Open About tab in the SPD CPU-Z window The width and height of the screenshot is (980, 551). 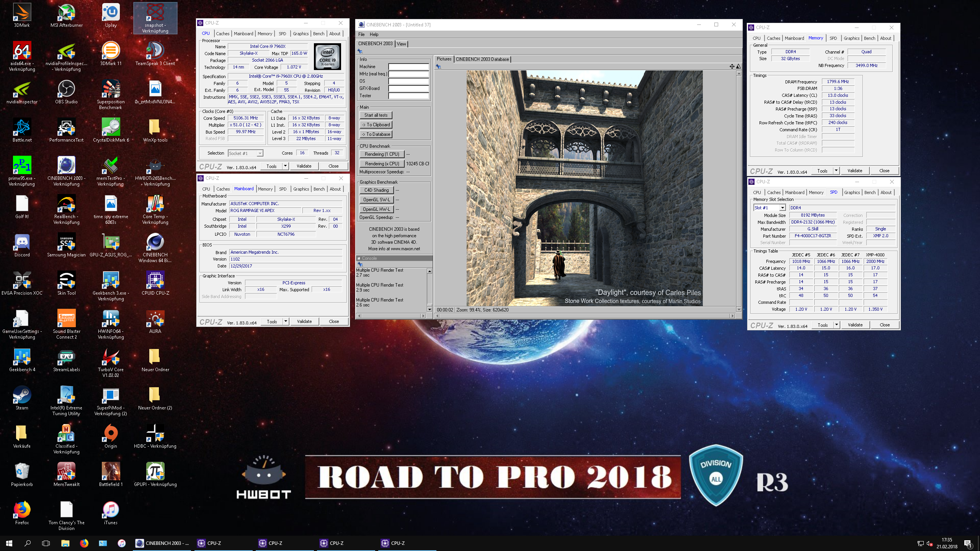pos(886,192)
